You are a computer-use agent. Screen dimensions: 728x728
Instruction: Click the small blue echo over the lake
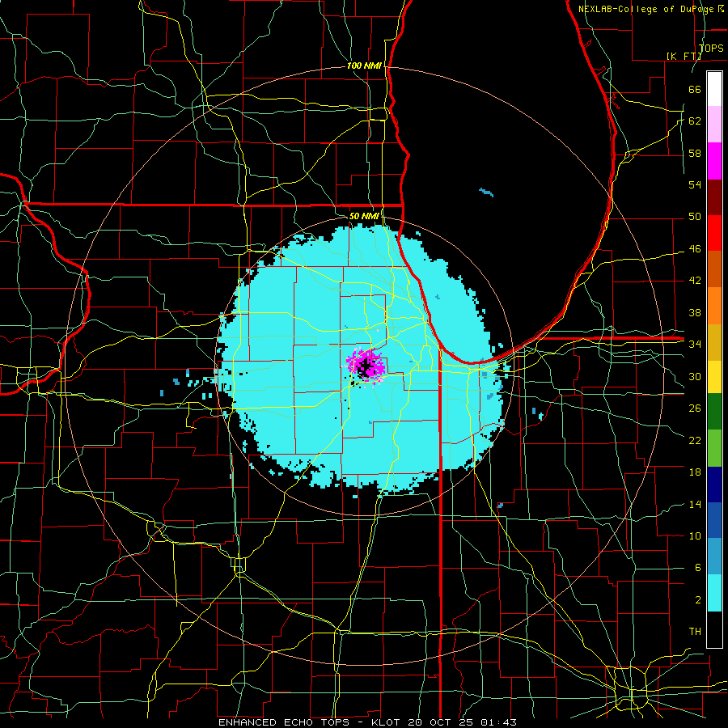pyautogui.click(x=486, y=193)
